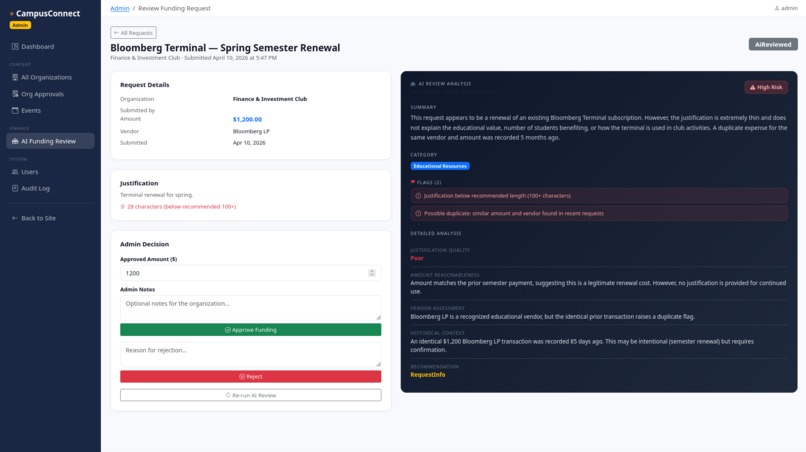Viewport: 806px width, 452px height.
Task: Click the checkmark icon in Approve Funding
Action: point(228,330)
